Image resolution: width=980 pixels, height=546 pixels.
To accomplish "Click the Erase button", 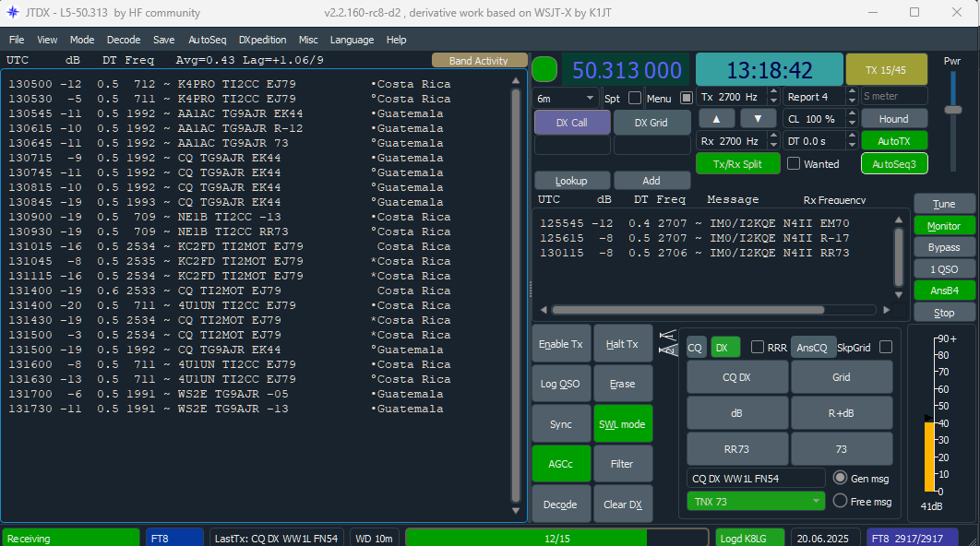I will 622,384.
